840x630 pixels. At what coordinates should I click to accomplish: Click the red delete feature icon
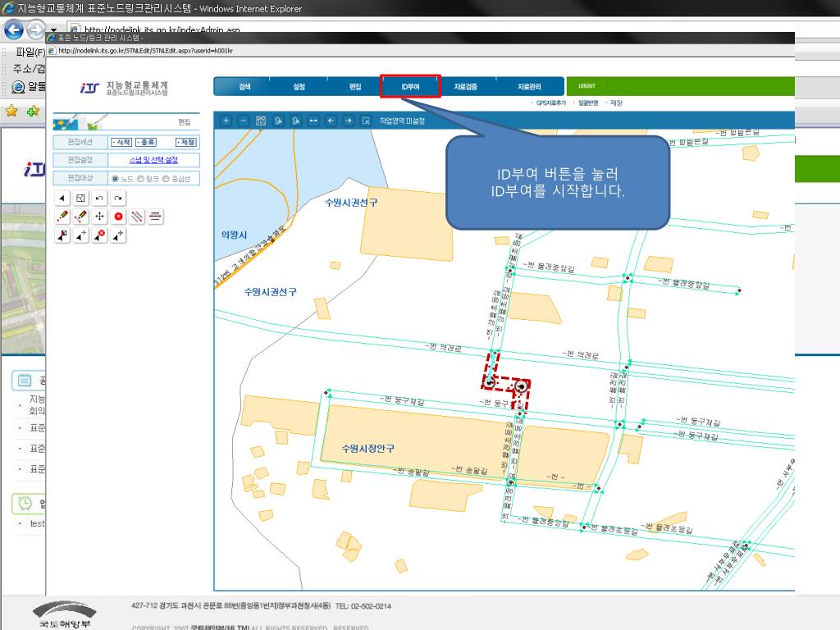coord(118,217)
